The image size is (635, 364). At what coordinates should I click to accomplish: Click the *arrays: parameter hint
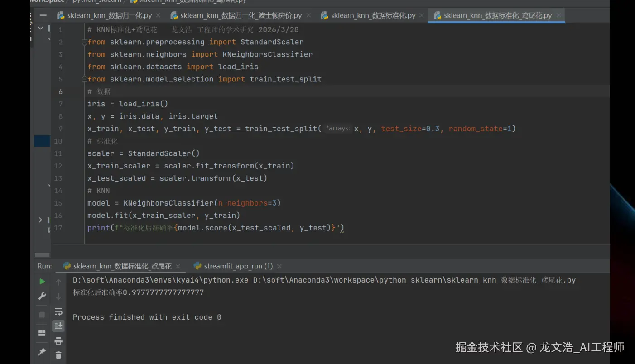338,129
